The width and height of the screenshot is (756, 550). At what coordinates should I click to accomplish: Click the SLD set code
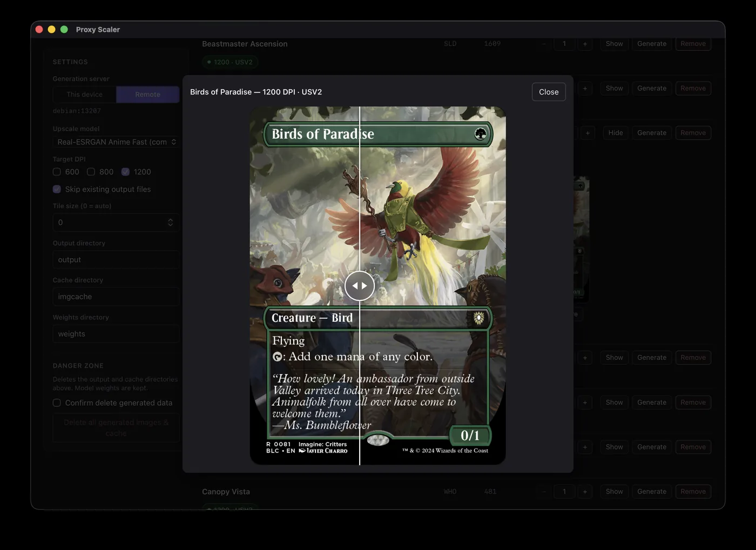[450, 44]
